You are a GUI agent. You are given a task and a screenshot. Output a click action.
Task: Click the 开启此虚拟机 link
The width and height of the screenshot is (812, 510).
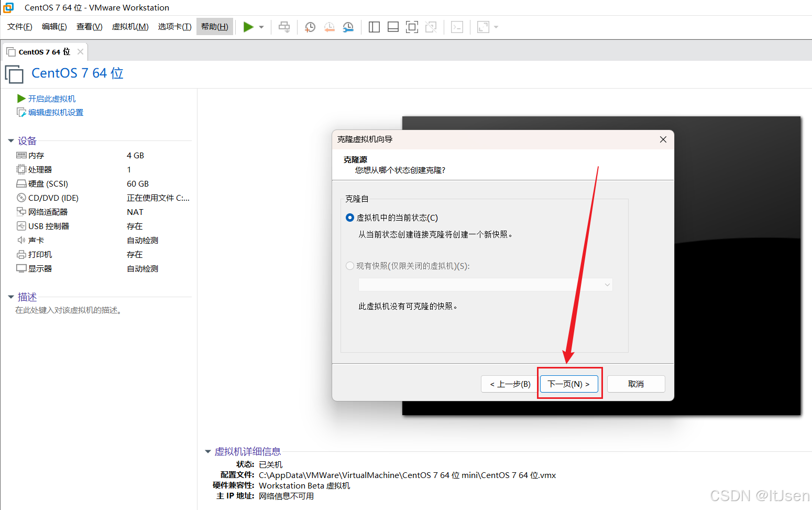pos(51,99)
